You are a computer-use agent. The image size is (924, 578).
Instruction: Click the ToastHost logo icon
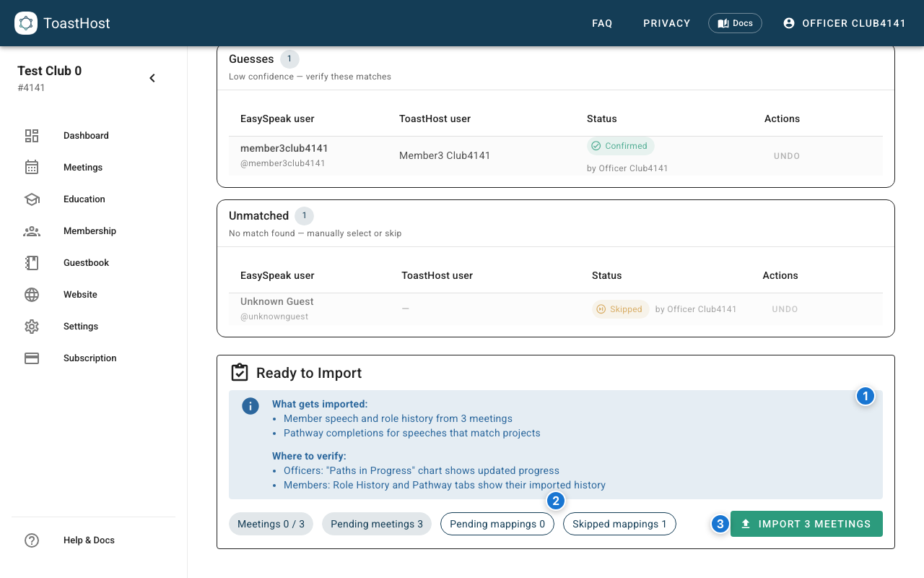coord(26,22)
